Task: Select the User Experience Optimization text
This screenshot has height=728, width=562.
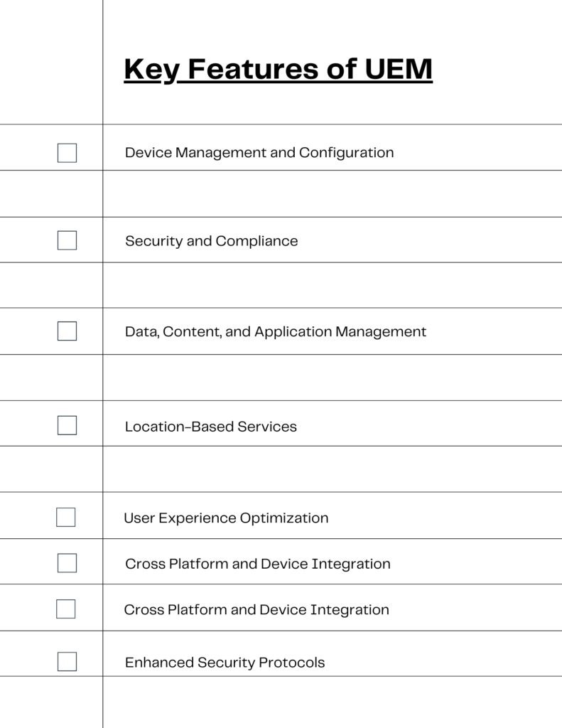Action: pos(226,518)
